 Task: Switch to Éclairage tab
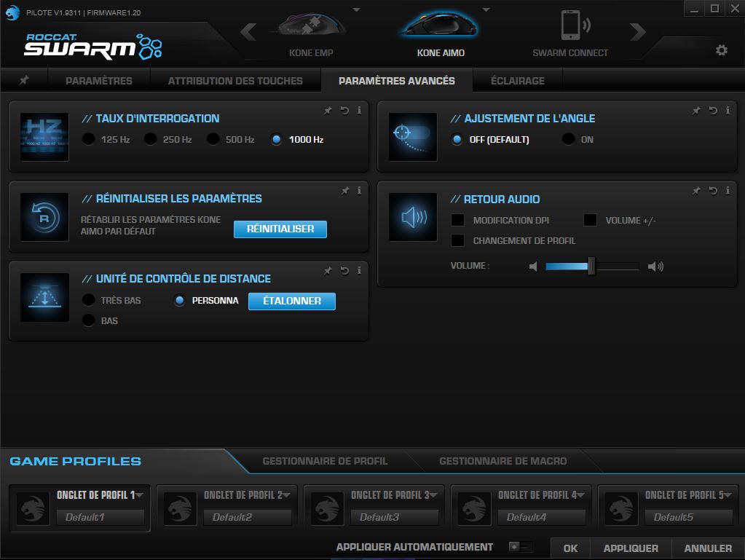(517, 81)
